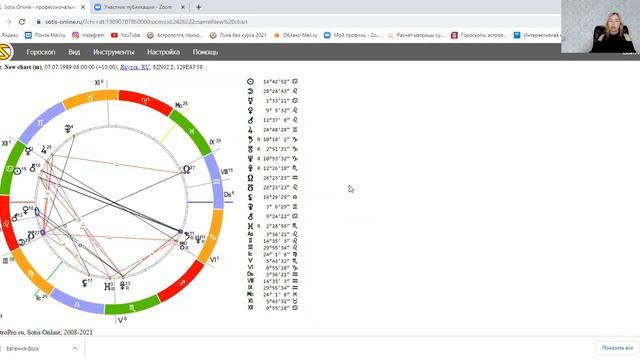Open the Интерактивная bookmark
The image size is (640, 360).
(x=536, y=35)
